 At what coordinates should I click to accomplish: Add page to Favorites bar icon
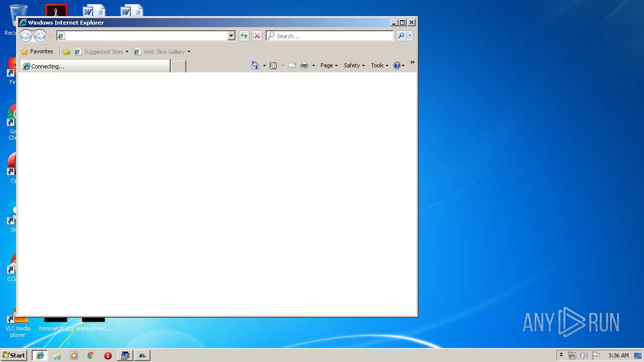(66, 51)
